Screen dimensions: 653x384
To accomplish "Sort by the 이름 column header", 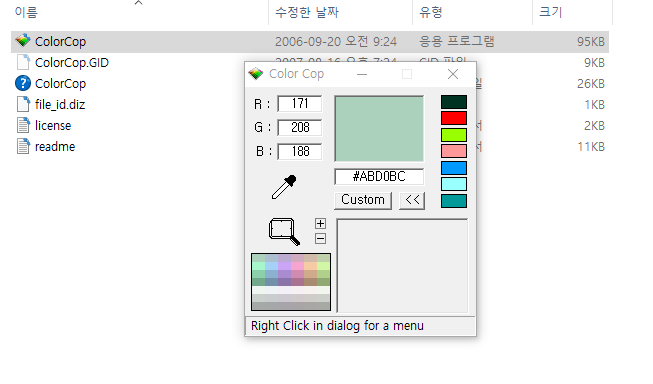I will [26, 12].
